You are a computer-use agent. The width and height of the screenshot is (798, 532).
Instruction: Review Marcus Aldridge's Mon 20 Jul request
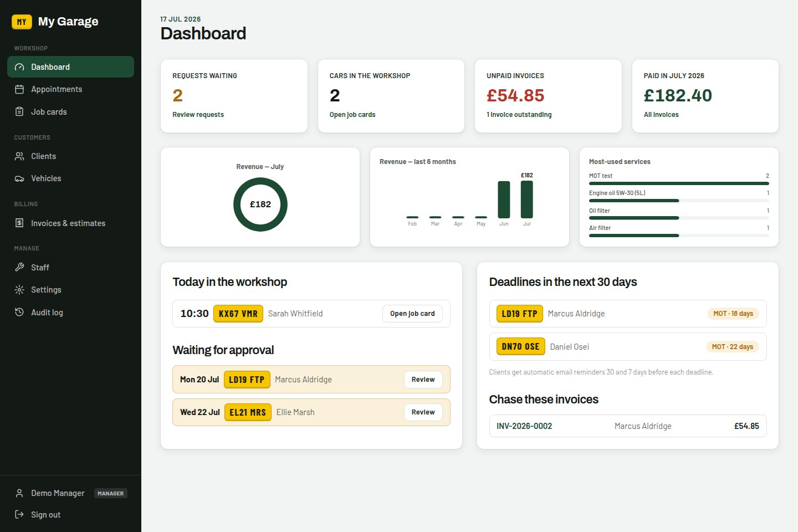(x=423, y=380)
